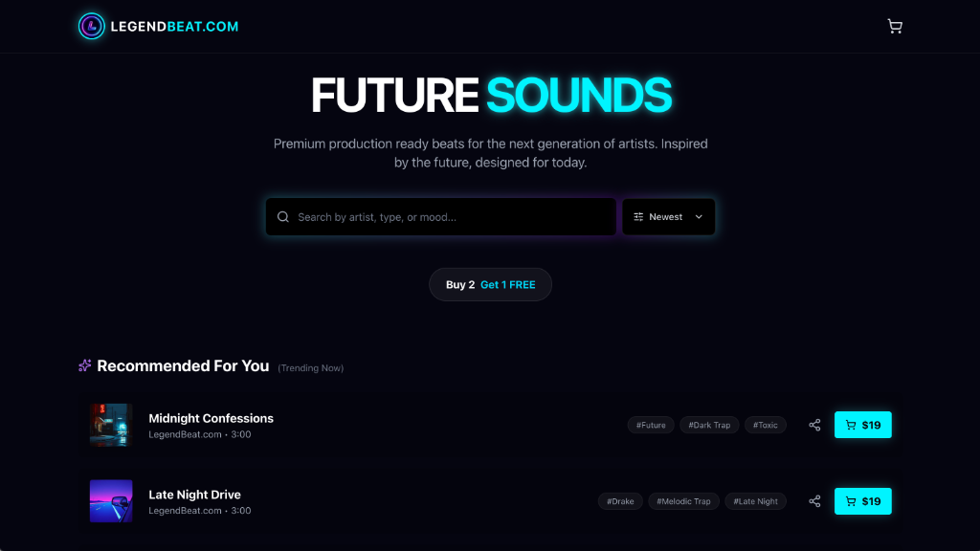The height and width of the screenshot is (551, 980).
Task: Share the Late Night Drive beat
Action: [814, 500]
